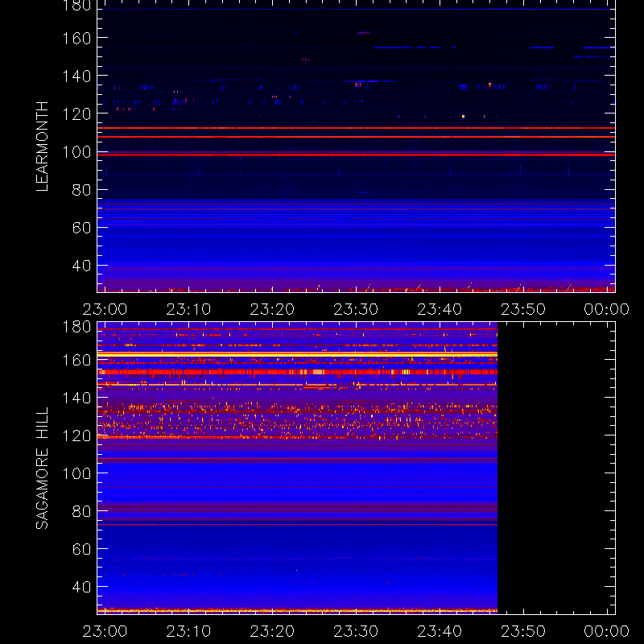Click the 23:10 time label under the Learmonth plot
The height and width of the screenshot is (644, 644).
[188, 309]
